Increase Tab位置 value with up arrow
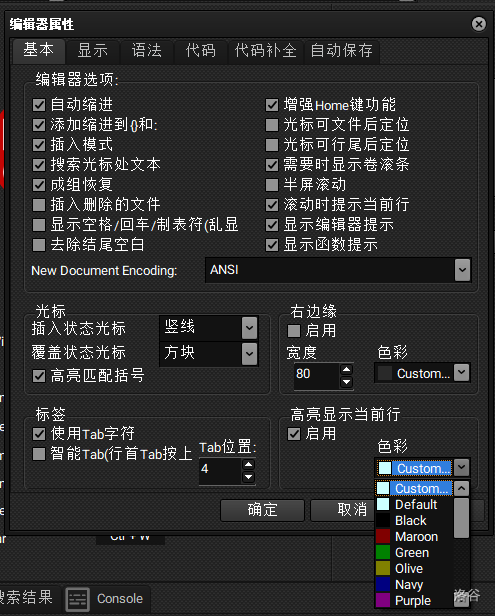 coord(248,465)
